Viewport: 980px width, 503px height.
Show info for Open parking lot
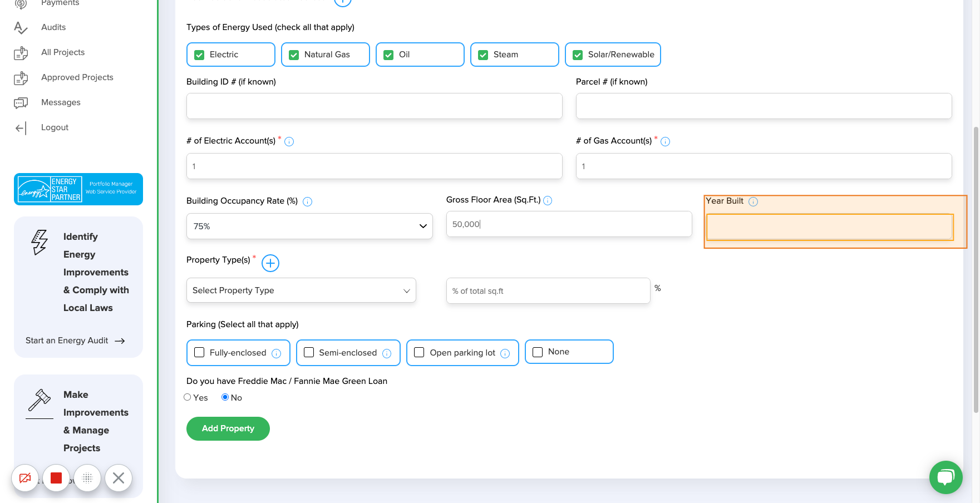tap(505, 353)
